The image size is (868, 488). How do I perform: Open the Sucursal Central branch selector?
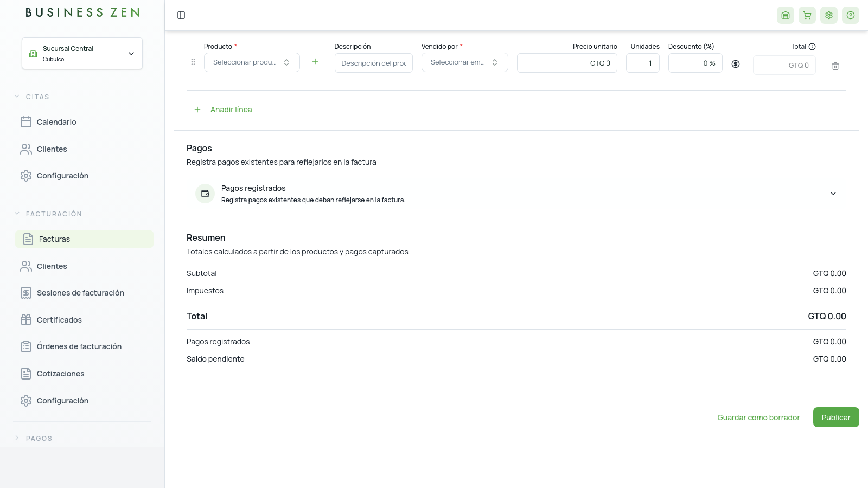[x=82, y=53]
